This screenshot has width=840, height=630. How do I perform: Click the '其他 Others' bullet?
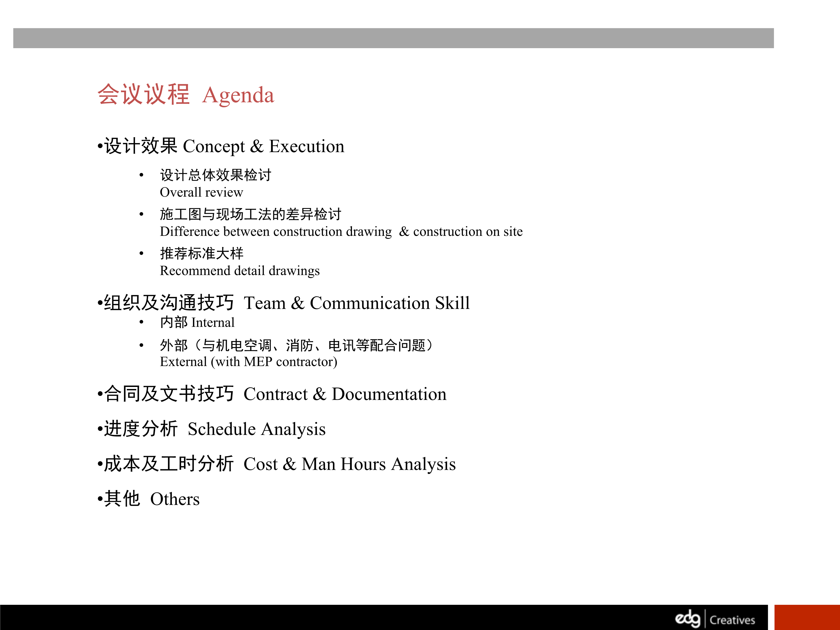click(148, 499)
